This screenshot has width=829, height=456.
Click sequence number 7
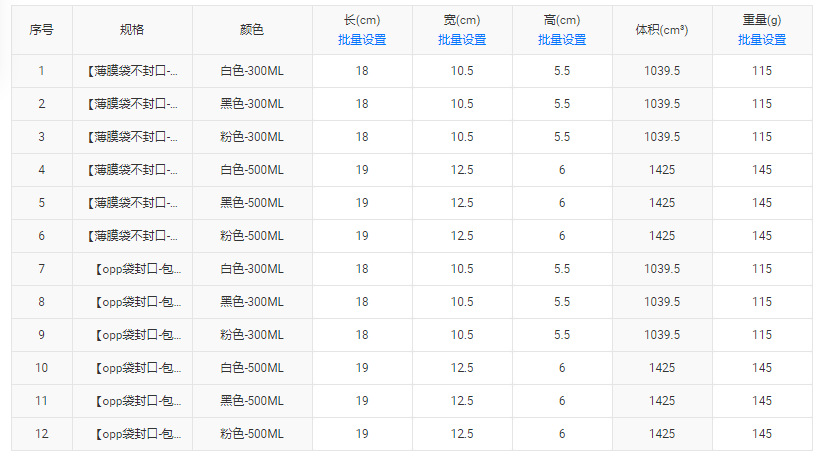[x=41, y=269]
